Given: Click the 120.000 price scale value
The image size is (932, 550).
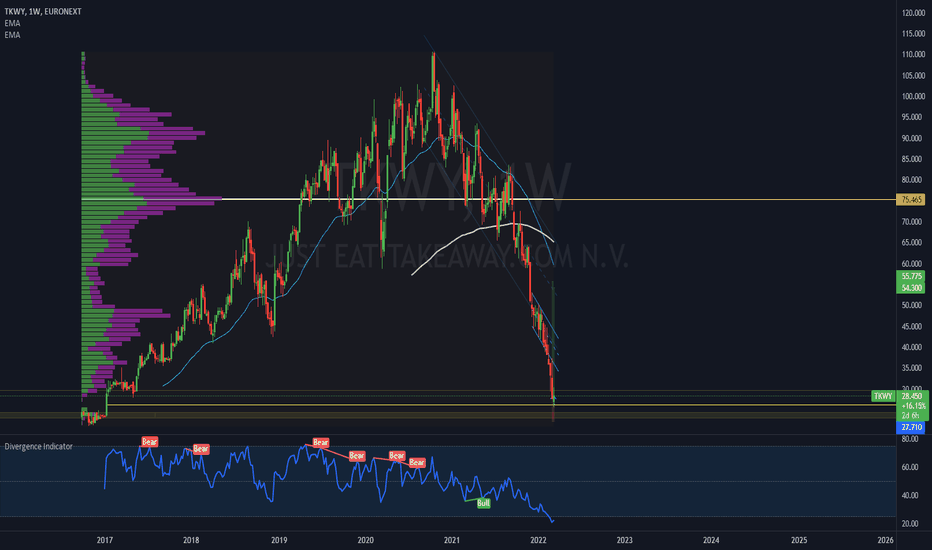Looking at the screenshot, I should coord(913,12).
